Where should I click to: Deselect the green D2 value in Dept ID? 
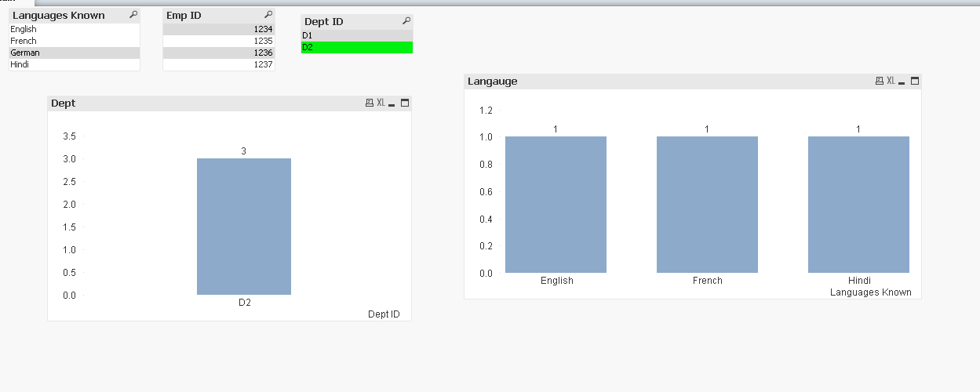pyautogui.click(x=356, y=47)
